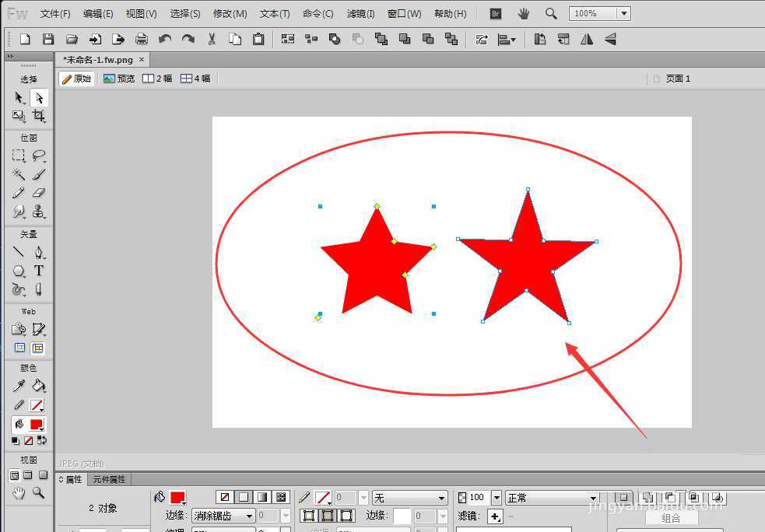Select the Pen tool
This screenshot has width=765, height=532.
click(x=39, y=252)
